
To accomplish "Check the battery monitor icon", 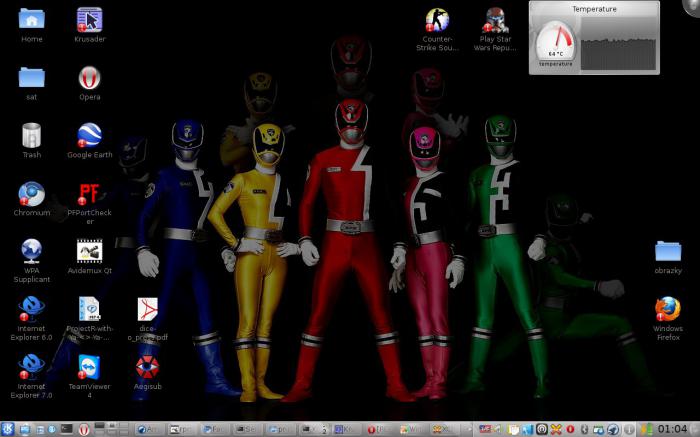I will click(x=647, y=429).
